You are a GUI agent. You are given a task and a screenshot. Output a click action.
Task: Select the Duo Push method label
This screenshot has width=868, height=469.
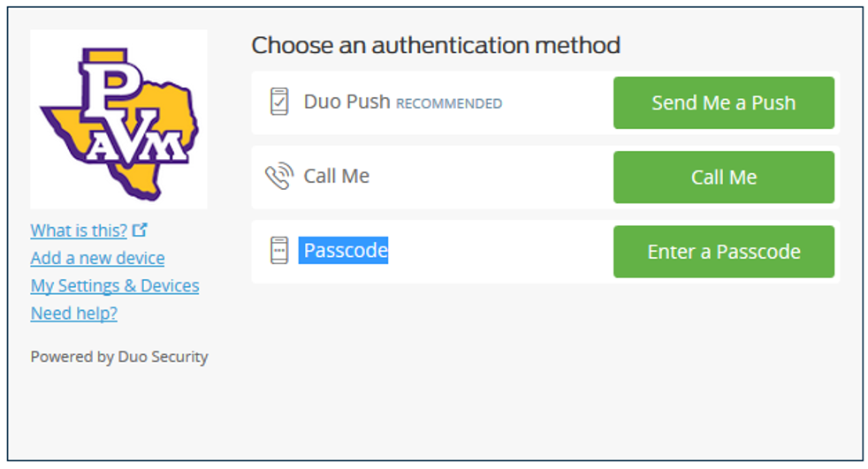point(346,102)
